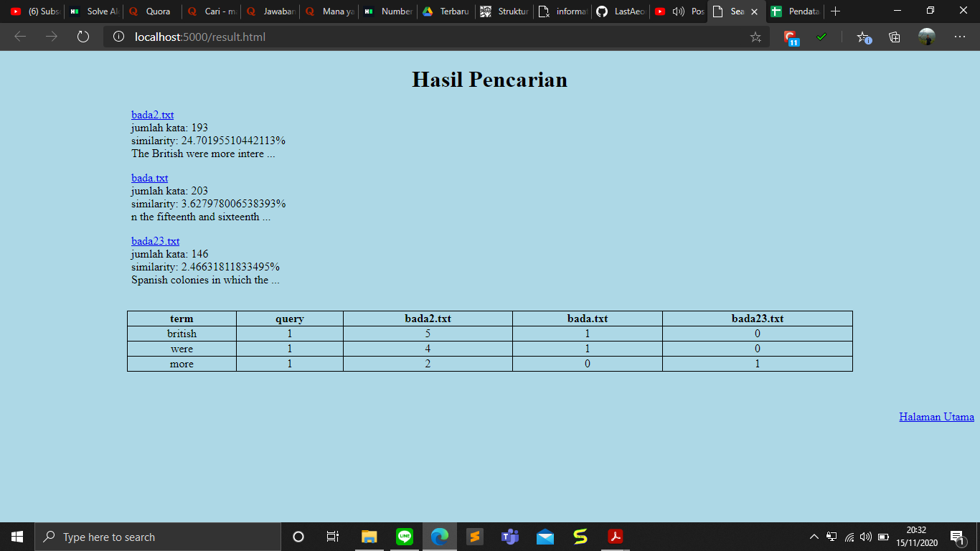Click the bada2.txt value 5 cell
This screenshot has width=980, height=551.
pyautogui.click(x=428, y=334)
